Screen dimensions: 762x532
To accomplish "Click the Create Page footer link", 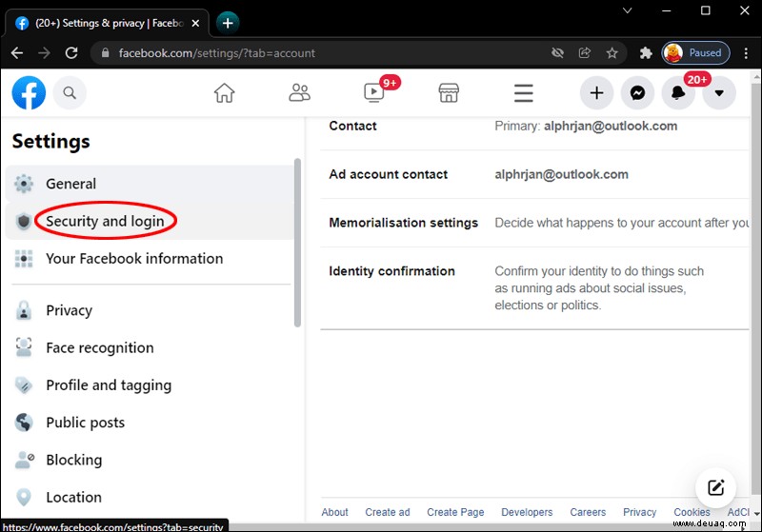I will [455, 512].
